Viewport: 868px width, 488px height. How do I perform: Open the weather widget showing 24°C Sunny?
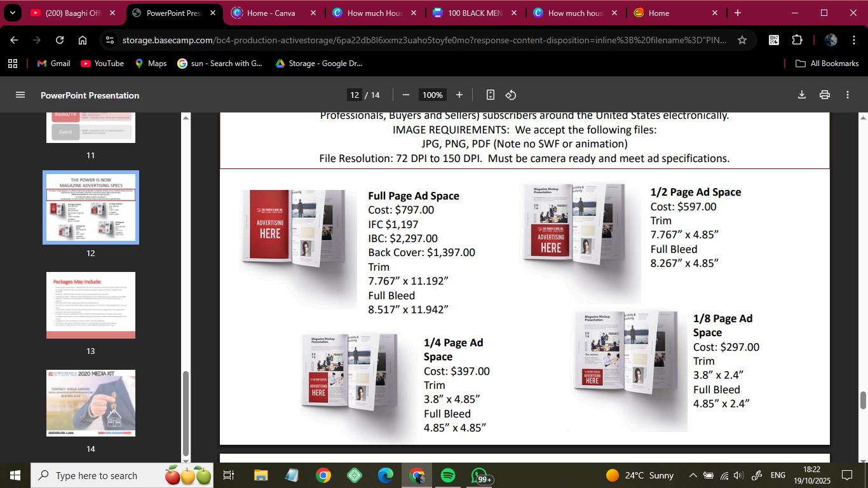[640, 475]
